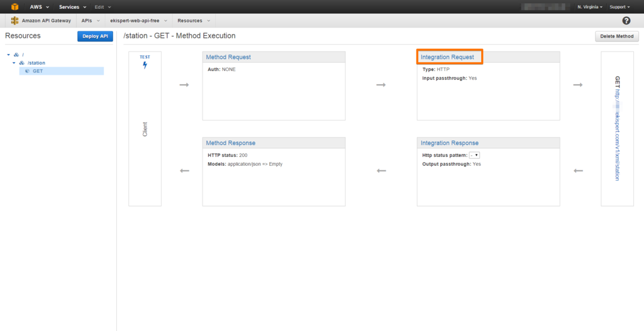Open the APIs breadcrumb menu

[x=91, y=21]
